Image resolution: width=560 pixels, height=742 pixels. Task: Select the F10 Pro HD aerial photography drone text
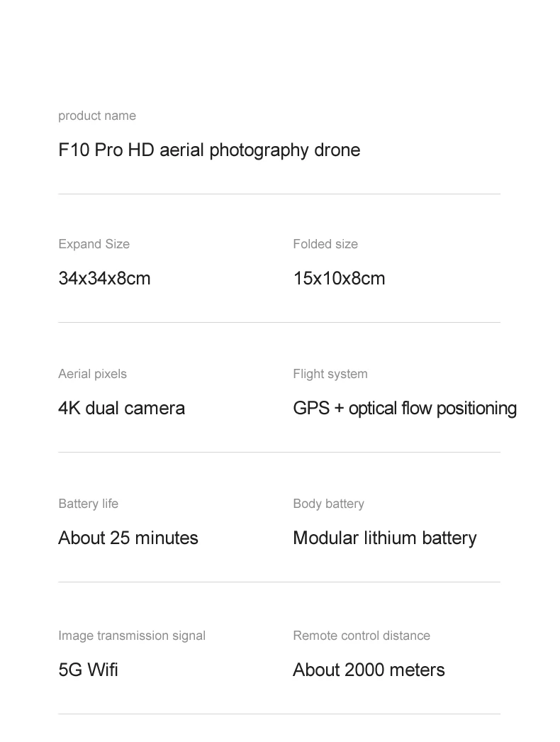point(209,150)
